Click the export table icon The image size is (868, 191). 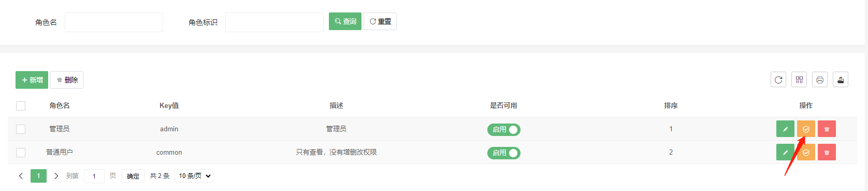[x=841, y=79]
